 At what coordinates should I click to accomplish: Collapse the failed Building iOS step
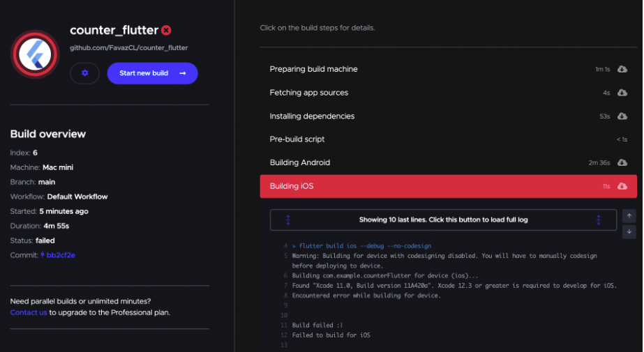coord(448,186)
